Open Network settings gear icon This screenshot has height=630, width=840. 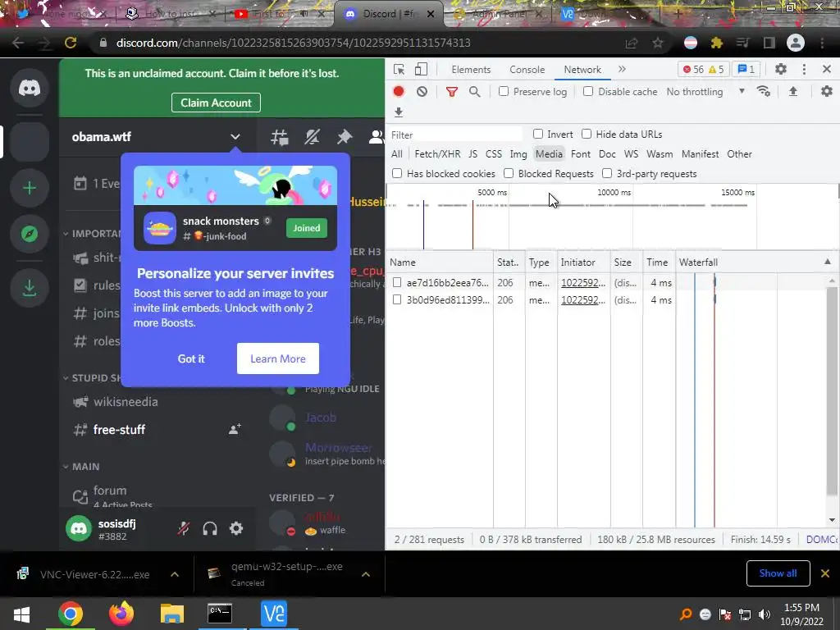(x=827, y=92)
